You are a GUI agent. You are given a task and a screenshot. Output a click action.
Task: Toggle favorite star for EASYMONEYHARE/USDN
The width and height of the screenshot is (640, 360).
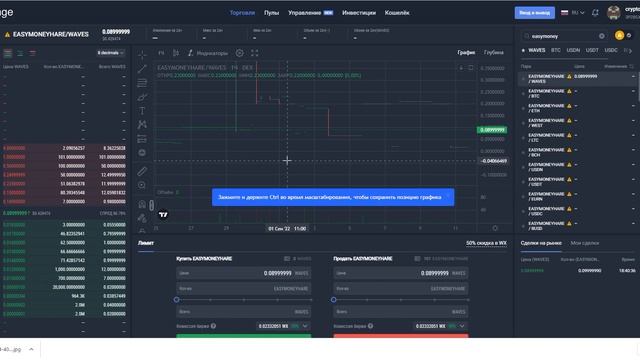pos(523,167)
